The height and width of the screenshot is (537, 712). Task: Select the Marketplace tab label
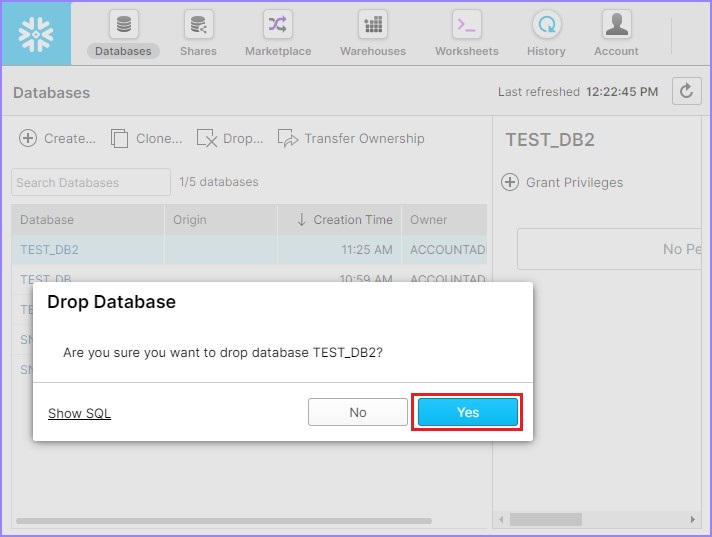278,51
